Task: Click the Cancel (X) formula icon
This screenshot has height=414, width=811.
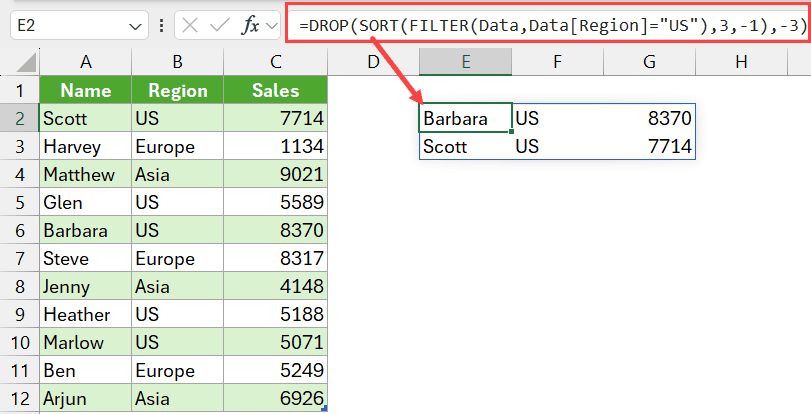Action: (x=190, y=25)
